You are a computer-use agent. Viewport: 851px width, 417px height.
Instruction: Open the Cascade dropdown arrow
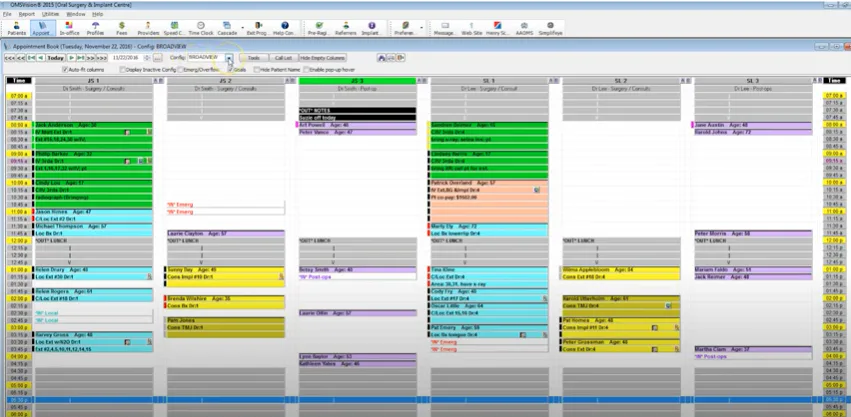tap(243, 28)
